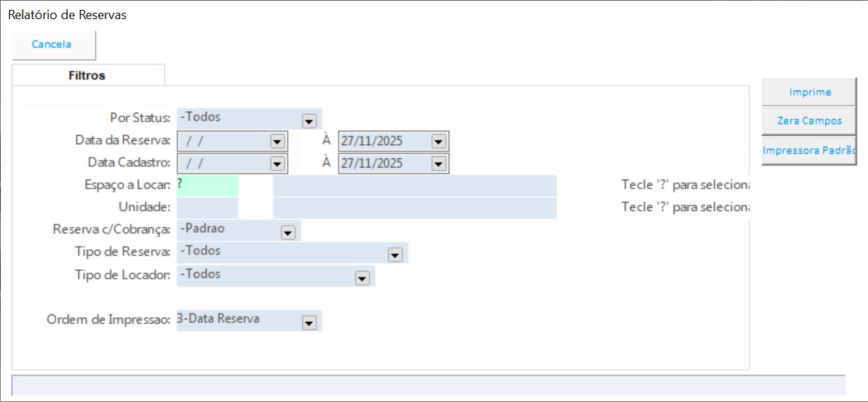Screen dimensions: 868x402
Task: Expand the Ordem de Impressao dropdown
Action: (309, 322)
